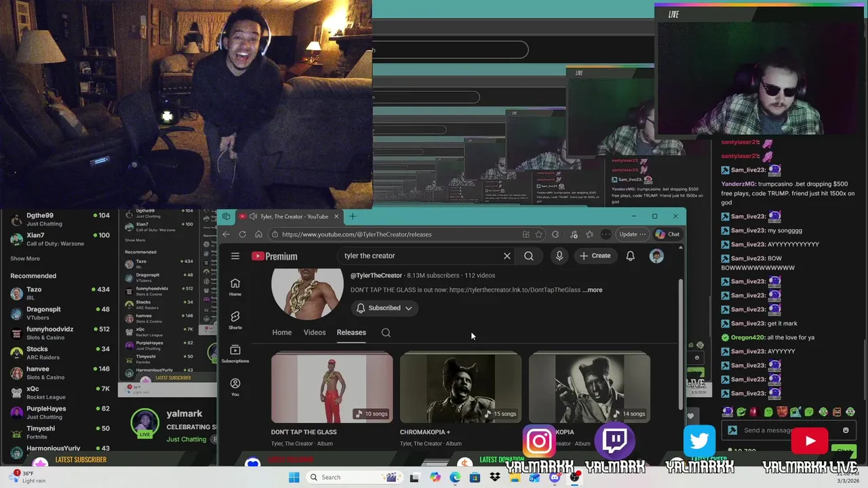Go to Home in YouTube's left sidebar
This screenshot has height=488, width=868.
[235, 287]
